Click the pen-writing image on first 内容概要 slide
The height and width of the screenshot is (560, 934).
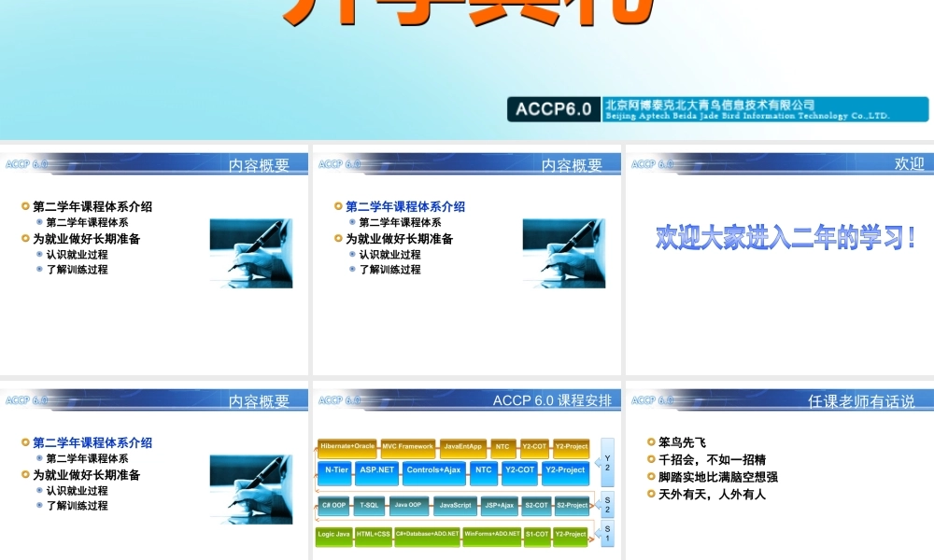(x=250, y=252)
